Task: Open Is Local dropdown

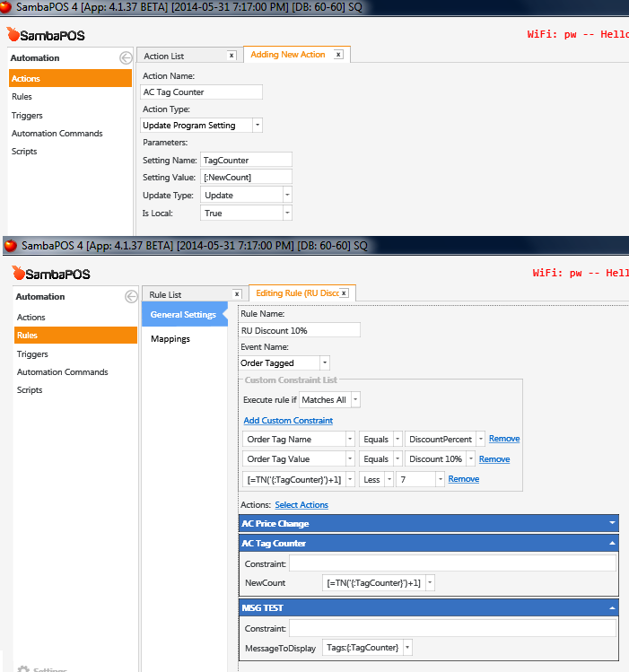Action: (x=287, y=213)
